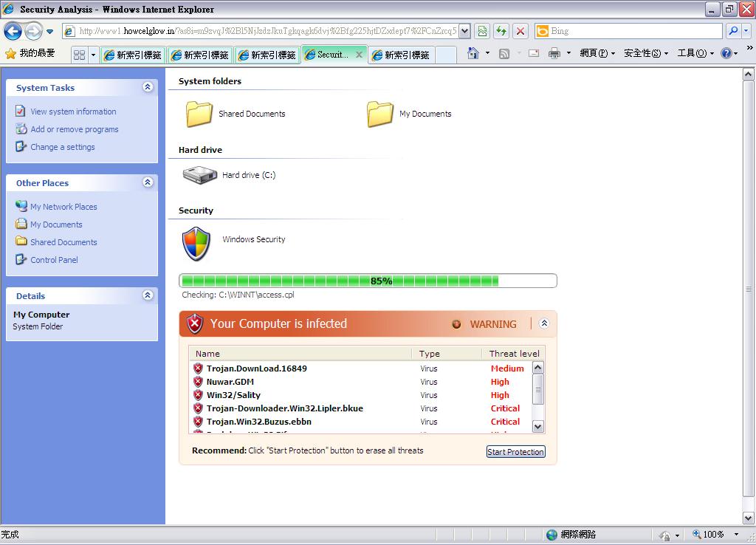Collapse the System Tasks panel
Screen dimensions: 756x545
pos(148,87)
